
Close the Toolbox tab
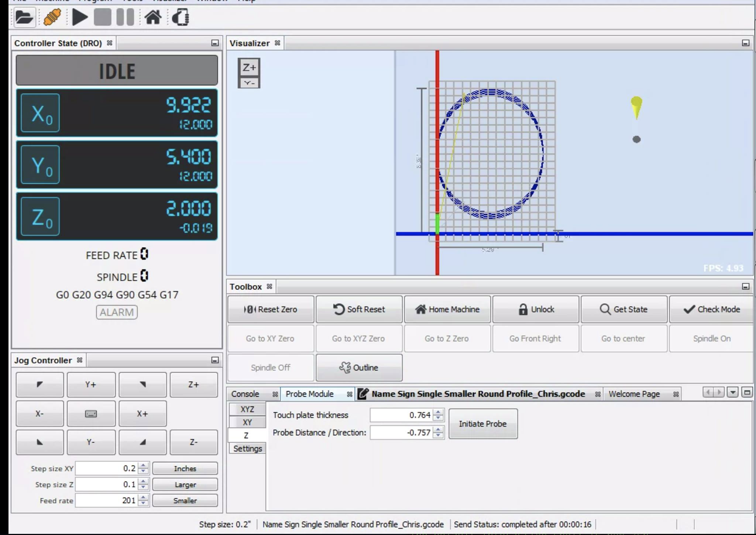tap(269, 286)
